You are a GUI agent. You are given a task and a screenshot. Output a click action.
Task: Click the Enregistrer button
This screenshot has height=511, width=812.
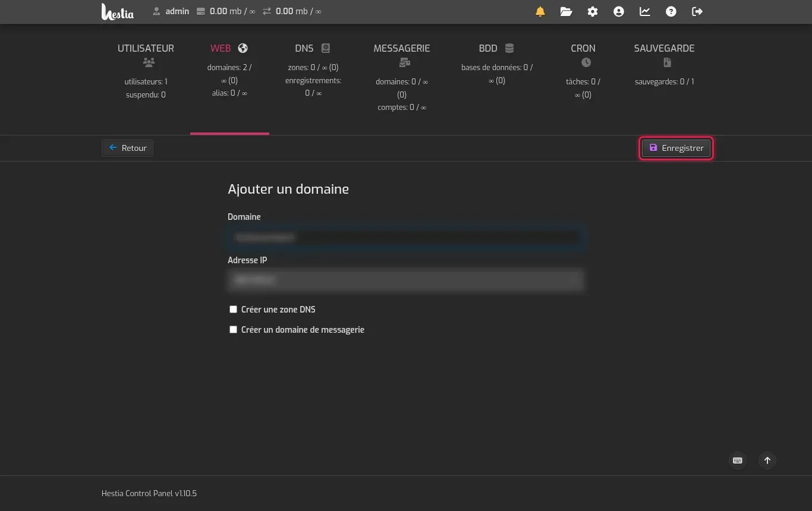click(676, 148)
